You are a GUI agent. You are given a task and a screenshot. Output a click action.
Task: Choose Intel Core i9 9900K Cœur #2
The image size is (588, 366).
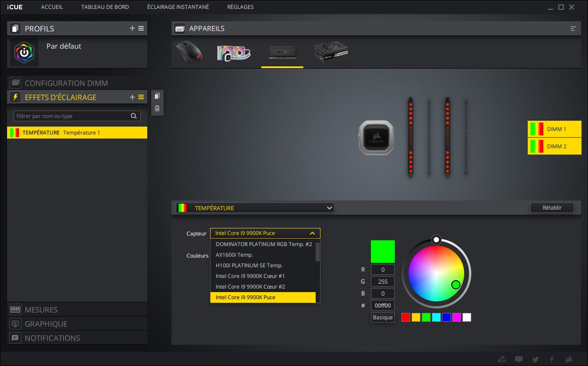pyautogui.click(x=263, y=287)
